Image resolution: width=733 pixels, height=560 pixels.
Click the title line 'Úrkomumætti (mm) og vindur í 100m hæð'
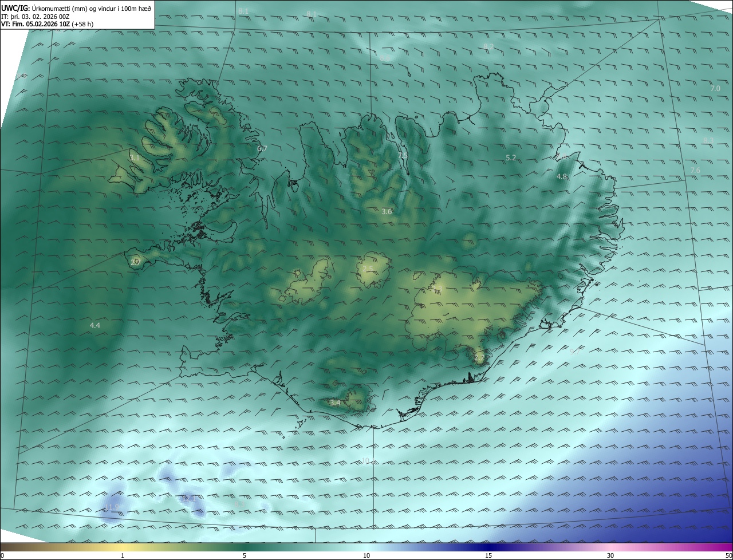tap(92, 8)
